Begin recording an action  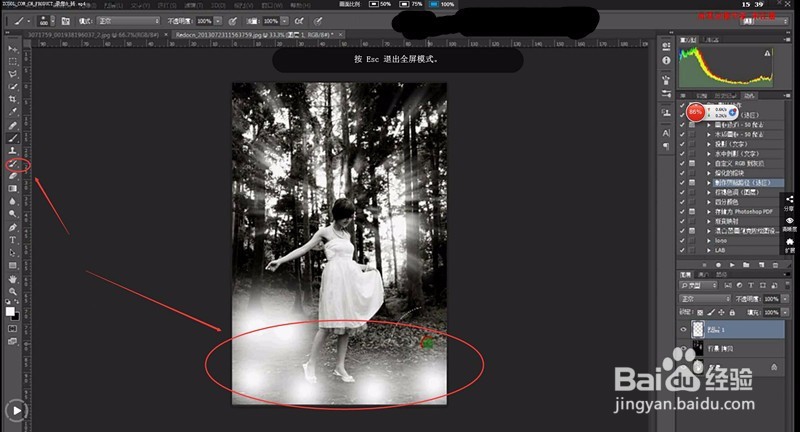pos(718,265)
